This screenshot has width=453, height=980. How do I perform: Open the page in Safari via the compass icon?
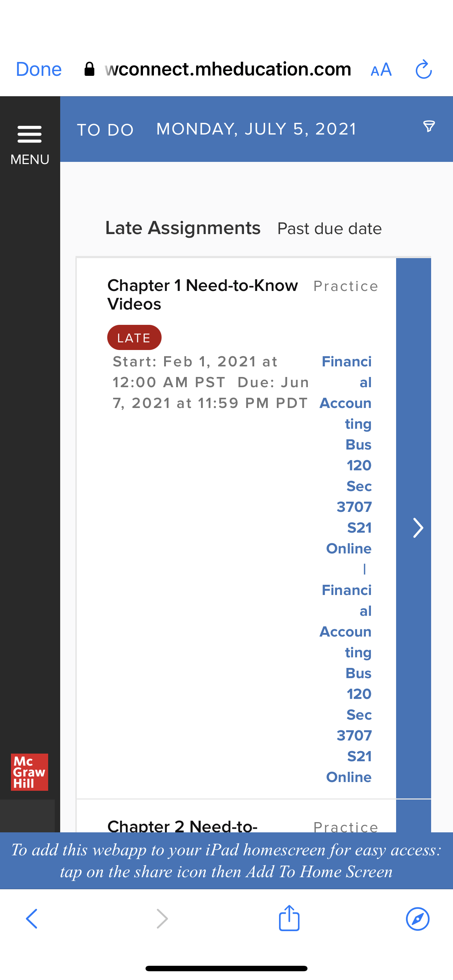(418, 919)
